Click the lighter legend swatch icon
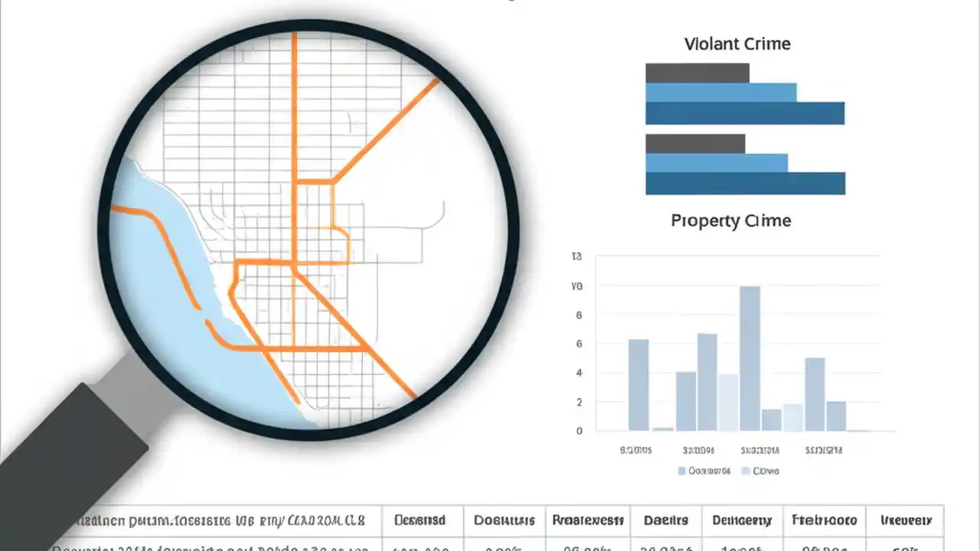This screenshot has height=551, width=980. pyautogui.click(x=746, y=471)
